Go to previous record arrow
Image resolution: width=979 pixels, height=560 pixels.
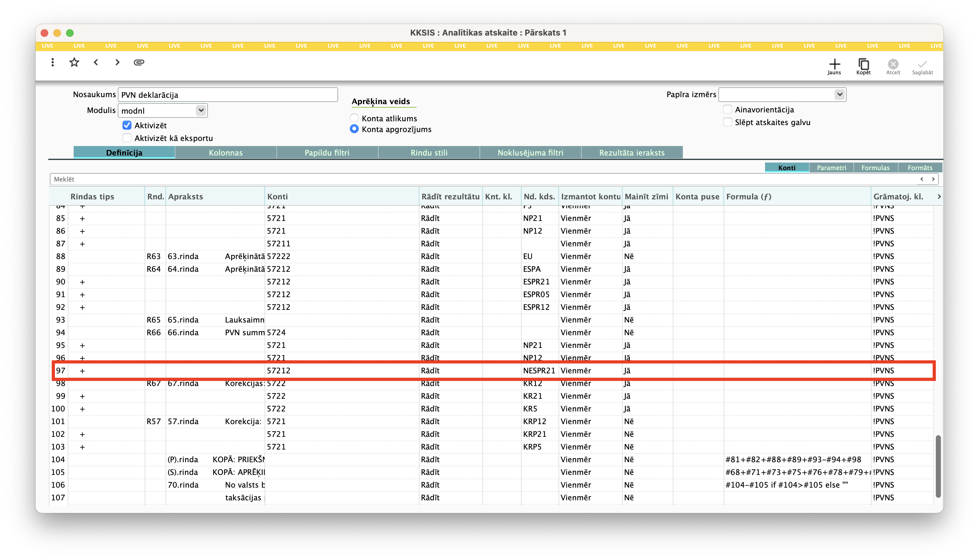coord(96,62)
